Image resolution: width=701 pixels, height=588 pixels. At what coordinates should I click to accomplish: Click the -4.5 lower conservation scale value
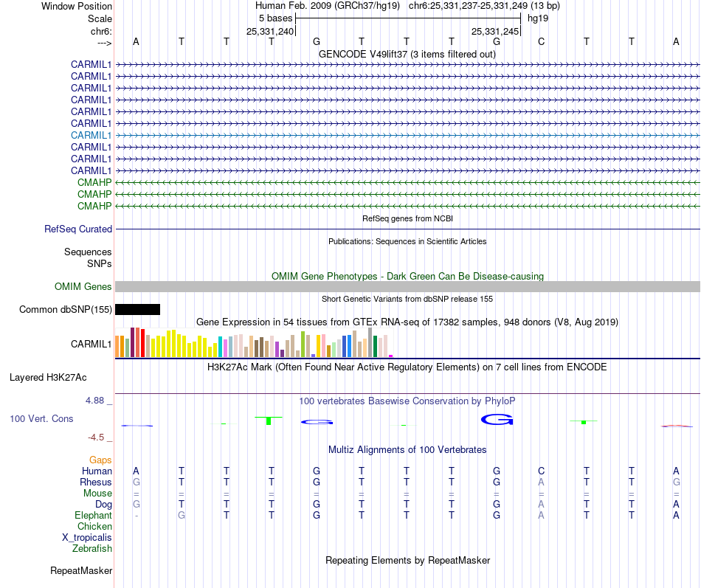[x=96, y=437]
